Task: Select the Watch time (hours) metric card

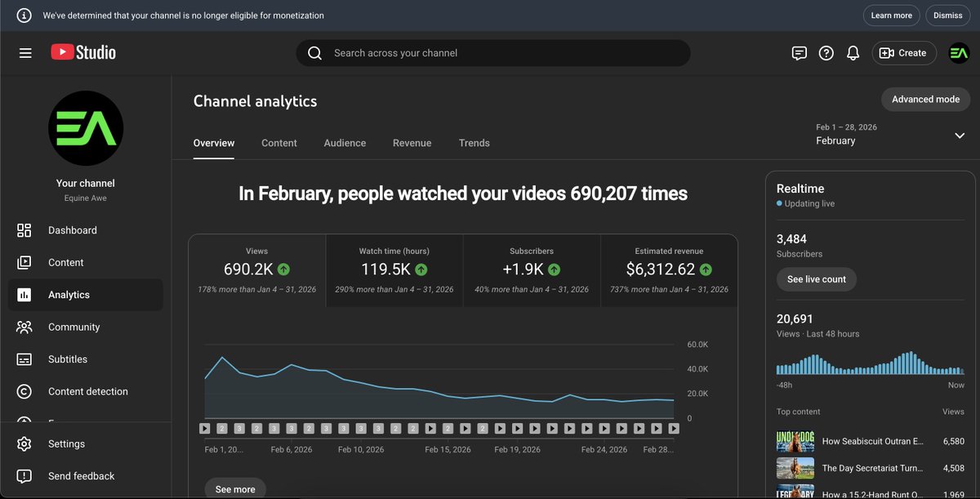Action: click(x=394, y=270)
